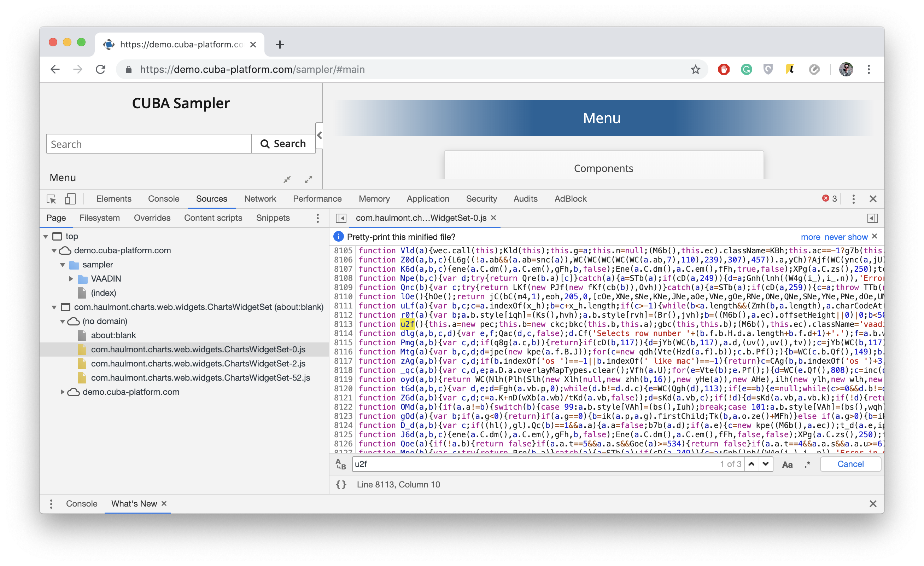This screenshot has width=924, height=566.
Task: Dismiss the pretty-print infobar
Action: (875, 236)
